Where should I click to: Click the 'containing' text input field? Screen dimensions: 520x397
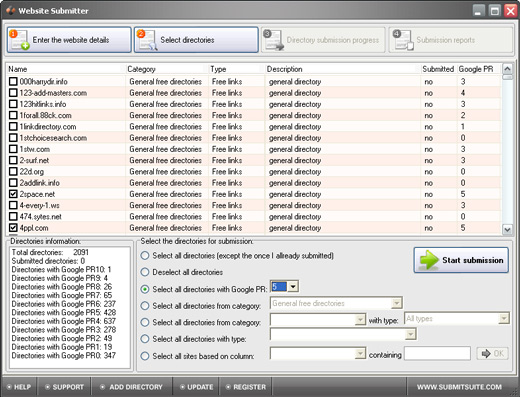click(x=437, y=353)
